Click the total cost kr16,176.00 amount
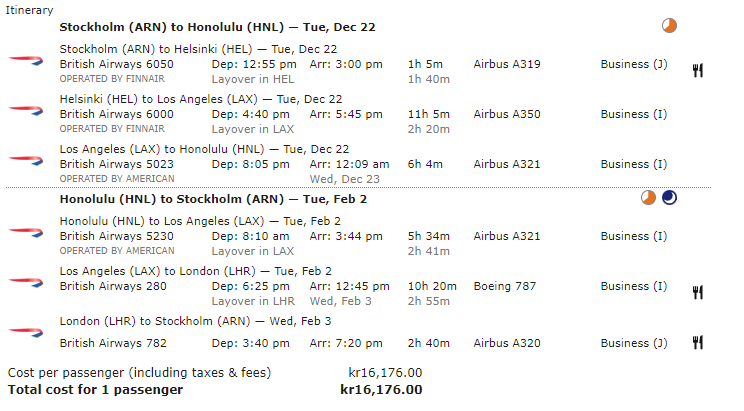Screen dimensions: 744x411 tap(381, 389)
